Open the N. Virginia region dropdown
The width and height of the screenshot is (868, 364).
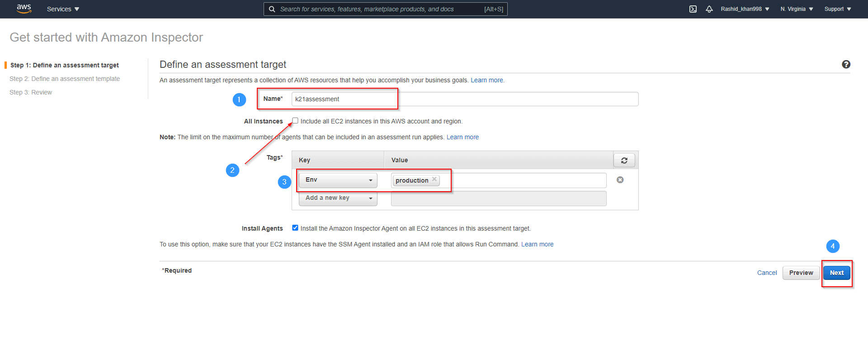click(797, 9)
